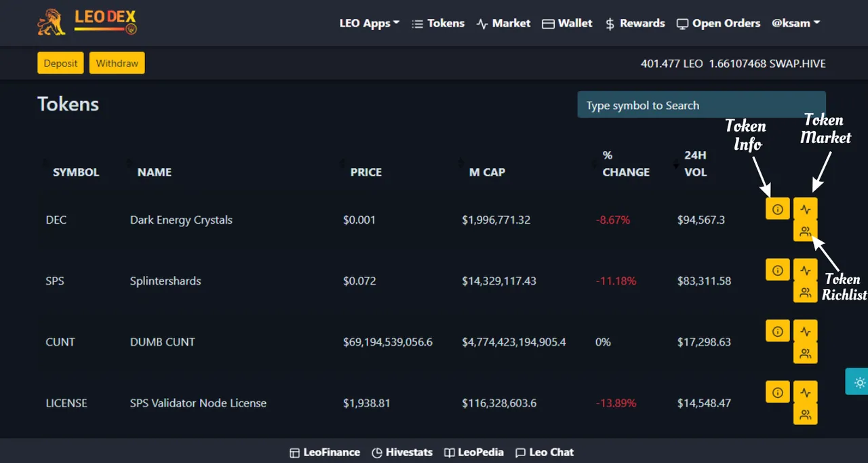Open the Leo Chat footer link
868x463 pixels.
(545, 452)
